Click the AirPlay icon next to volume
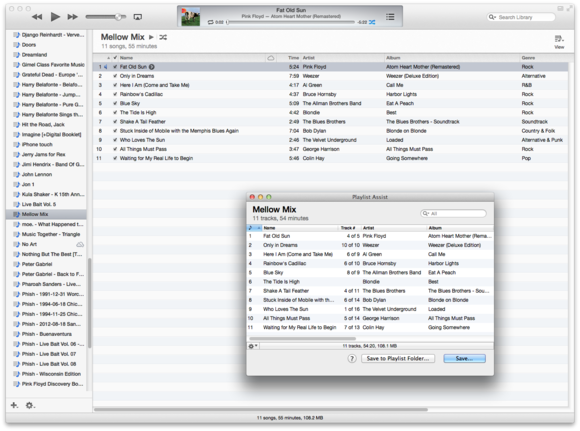This screenshot has height=431, width=580. [138, 17]
